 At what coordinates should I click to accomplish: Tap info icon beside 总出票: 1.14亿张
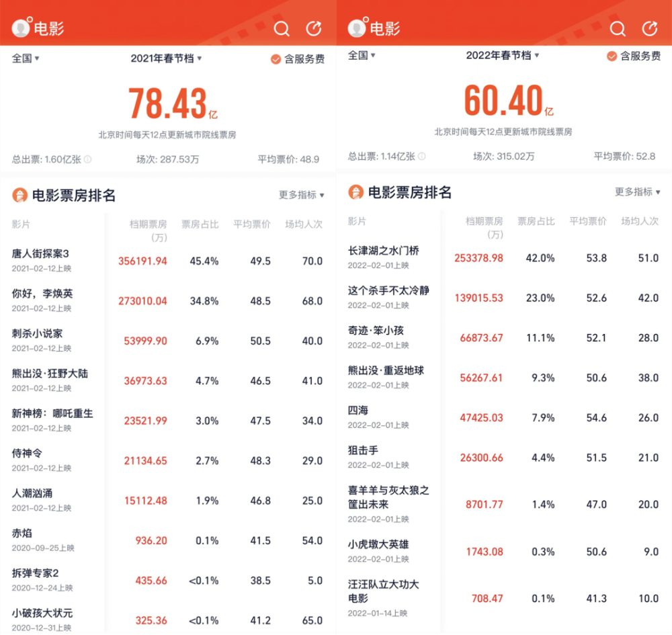(x=422, y=157)
